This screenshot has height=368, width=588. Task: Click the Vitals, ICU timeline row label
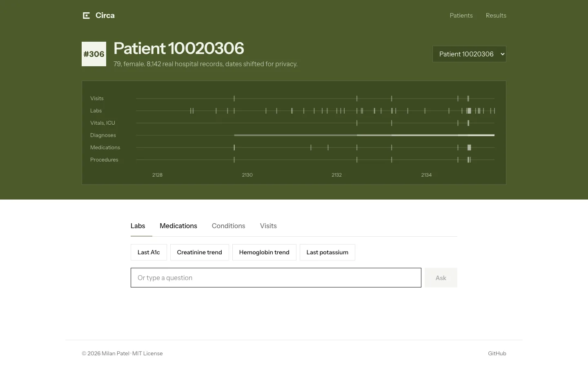point(102,123)
